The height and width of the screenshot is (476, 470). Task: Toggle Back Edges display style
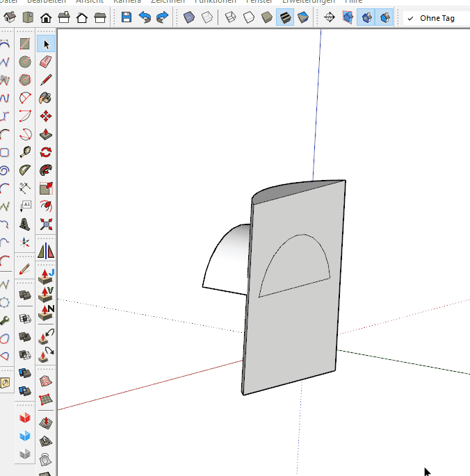coord(206,18)
